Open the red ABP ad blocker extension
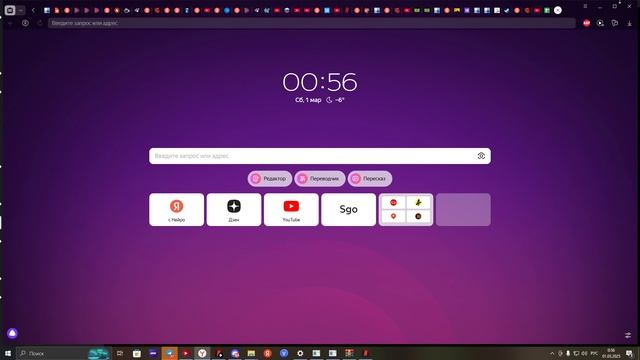 pos(587,23)
